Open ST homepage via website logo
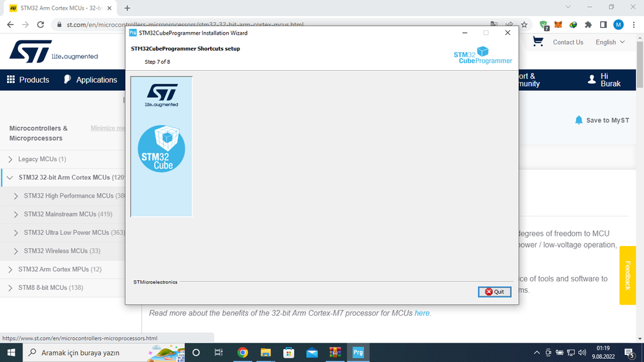Viewport: 644px width, 362px height. tap(54, 52)
